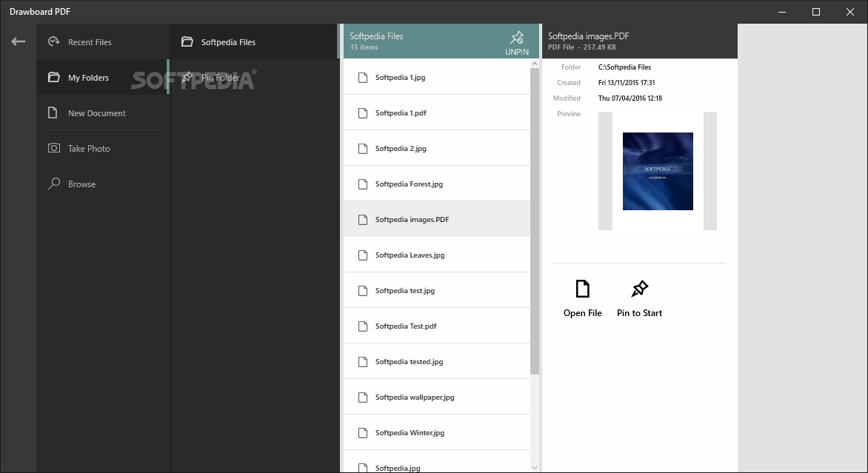The height and width of the screenshot is (473, 868).
Task: Minimize the Drawboard PDF window
Action: click(x=781, y=12)
